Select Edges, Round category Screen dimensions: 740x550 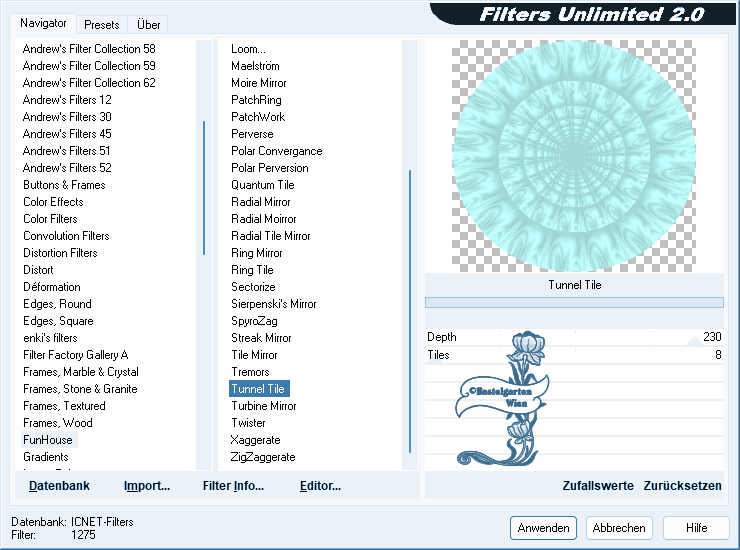pyautogui.click(x=57, y=304)
